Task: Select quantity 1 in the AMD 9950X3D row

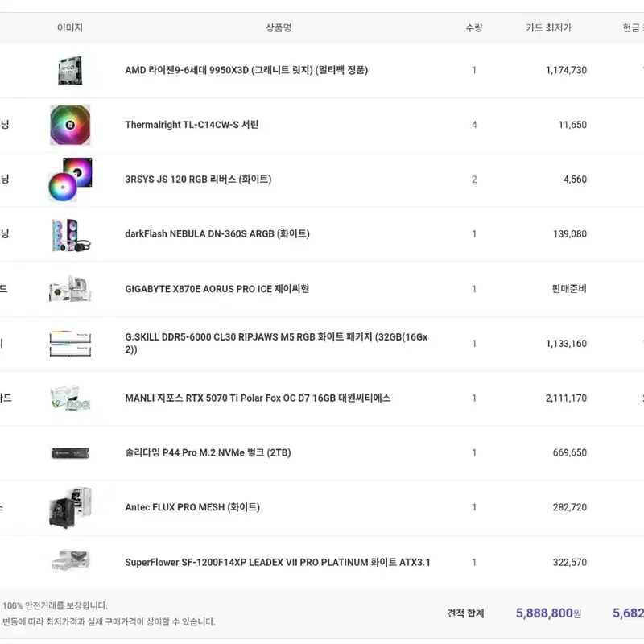Action: click(x=474, y=70)
